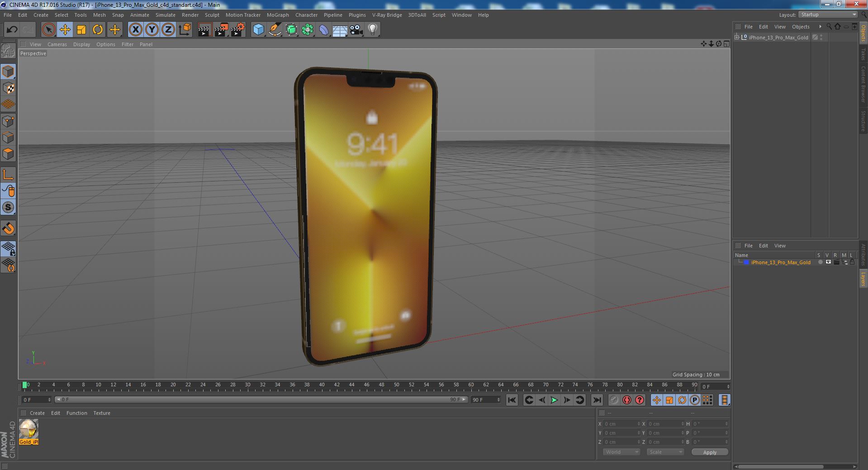Toggle X axis lock
This screenshot has height=470, width=868.
[135, 30]
